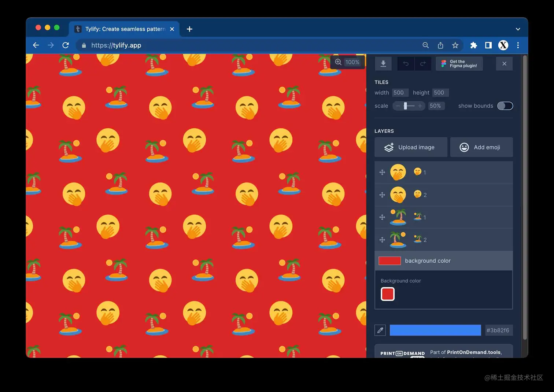Open a new browser tab
The height and width of the screenshot is (392, 554).
point(189,29)
